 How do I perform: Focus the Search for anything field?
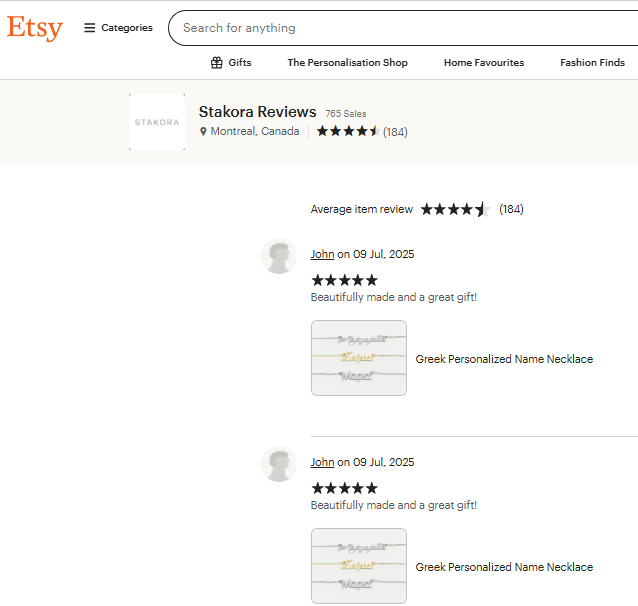click(x=403, y=28)
